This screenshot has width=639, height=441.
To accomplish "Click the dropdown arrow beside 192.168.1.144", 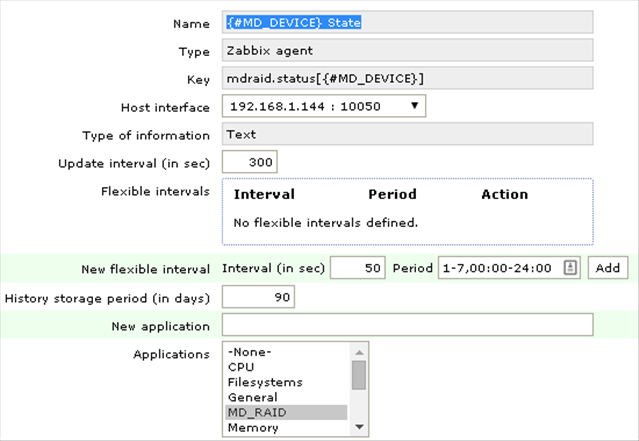I will click(x=414, y=106).
